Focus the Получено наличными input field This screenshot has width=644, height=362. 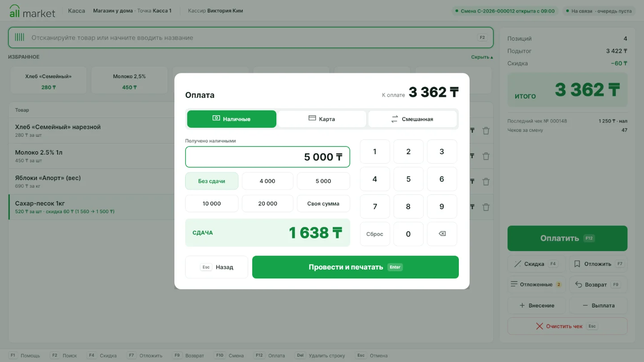pyautogui.click(x=267, y=157)
